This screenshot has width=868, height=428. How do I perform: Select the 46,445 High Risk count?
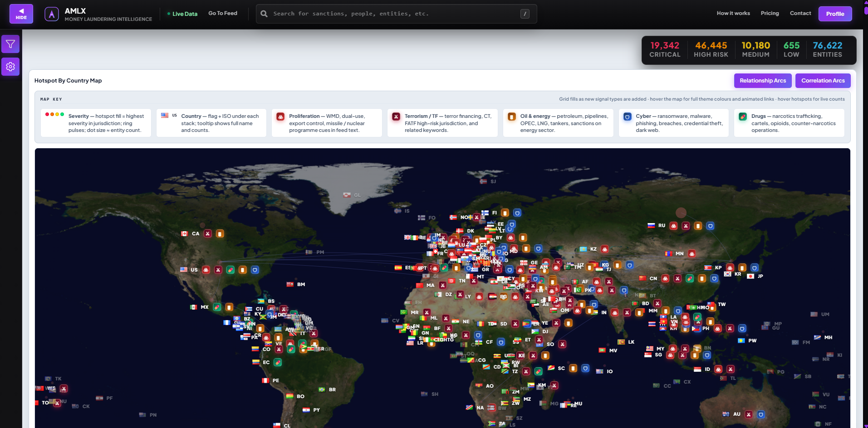[x=711, y=50]
